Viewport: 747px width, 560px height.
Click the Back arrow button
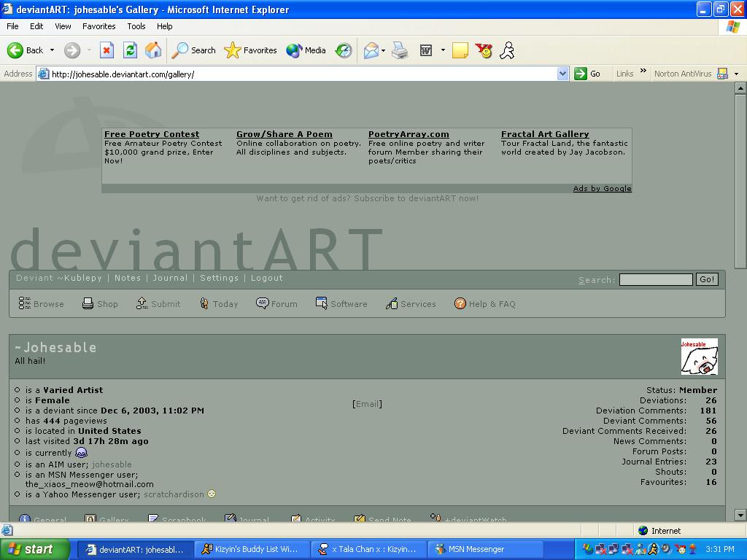point(25,50)
